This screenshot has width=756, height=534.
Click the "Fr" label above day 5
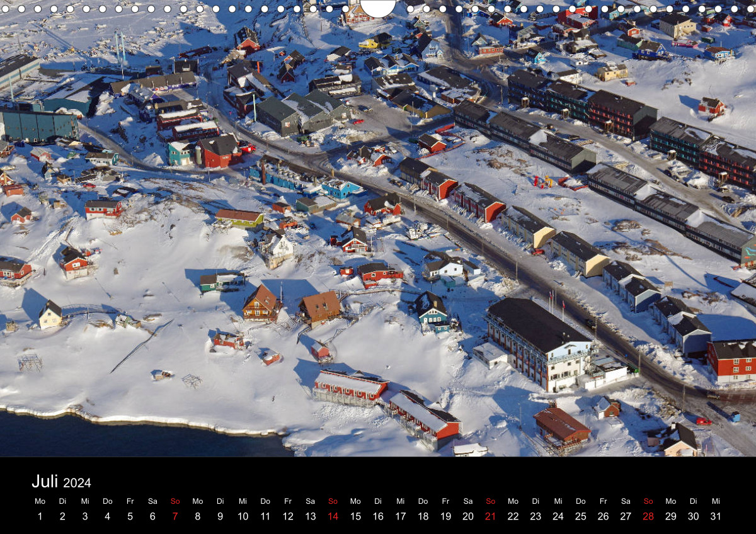pyautogui.click(x=130, y=501)
